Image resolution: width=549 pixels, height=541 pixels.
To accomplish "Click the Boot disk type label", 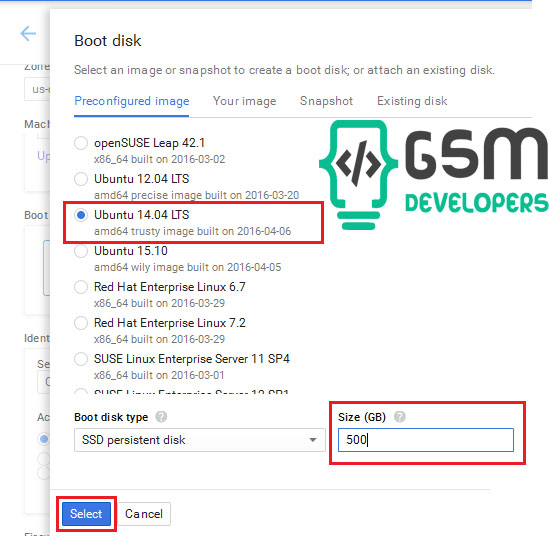I will pyautogui.click(x=111, y=417).
